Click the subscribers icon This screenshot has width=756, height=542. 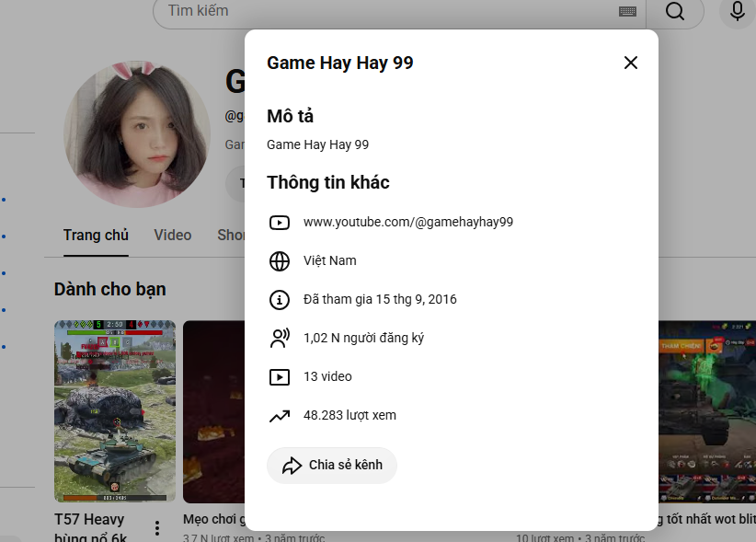(280, 338)
